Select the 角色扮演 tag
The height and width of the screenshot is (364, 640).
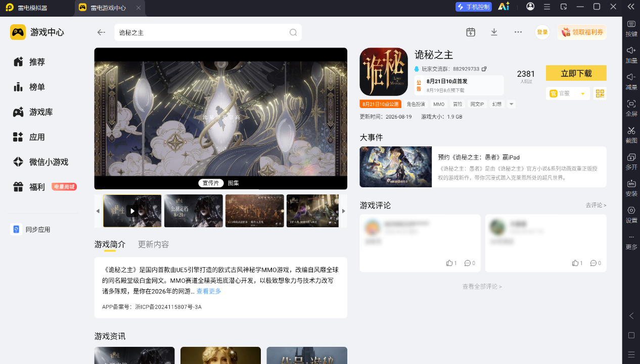(416, 104)
